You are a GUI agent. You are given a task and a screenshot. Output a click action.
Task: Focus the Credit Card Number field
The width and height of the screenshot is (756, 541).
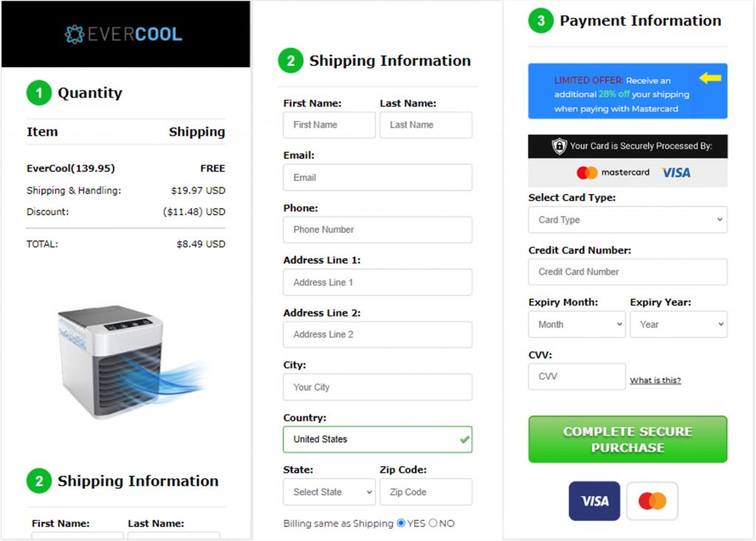pos(628,272)
